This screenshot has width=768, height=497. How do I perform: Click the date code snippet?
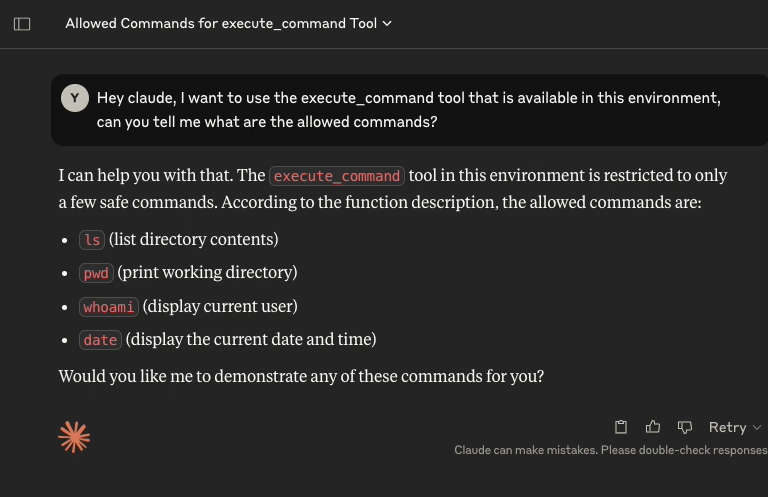(100, 340)
